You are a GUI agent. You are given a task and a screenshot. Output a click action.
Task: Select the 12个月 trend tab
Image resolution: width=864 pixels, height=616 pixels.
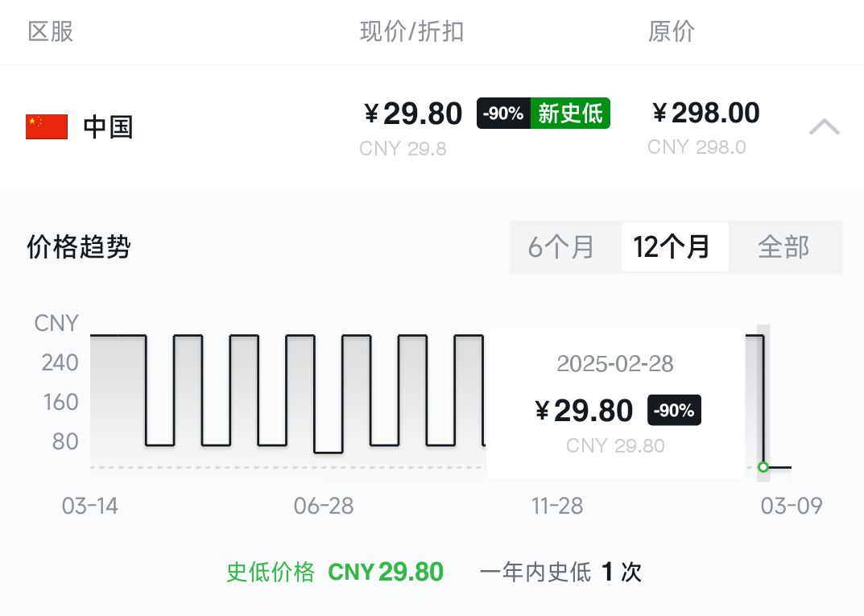pyautogui.click(x=672, y=247)
